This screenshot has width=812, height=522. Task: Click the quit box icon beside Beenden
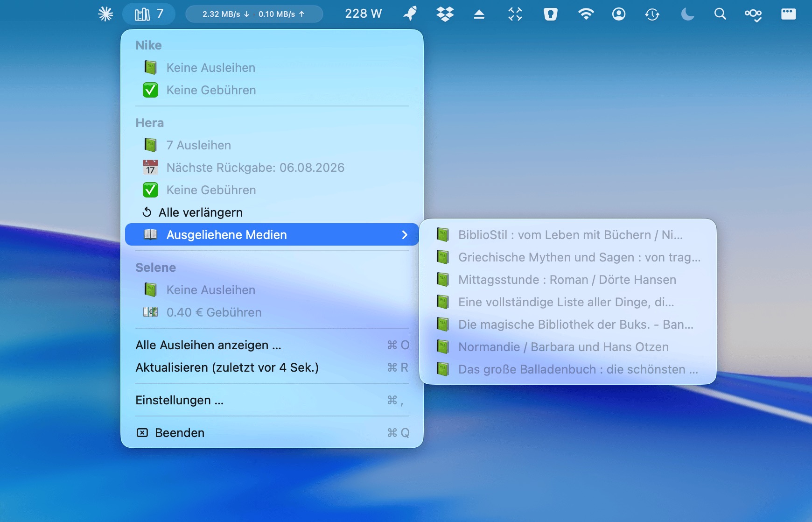(x=142, y=433)
